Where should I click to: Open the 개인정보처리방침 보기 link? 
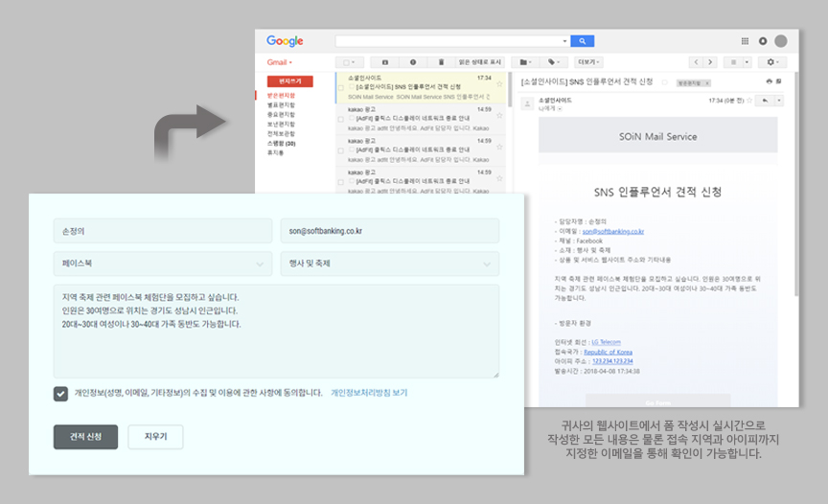tap(369, 393)
